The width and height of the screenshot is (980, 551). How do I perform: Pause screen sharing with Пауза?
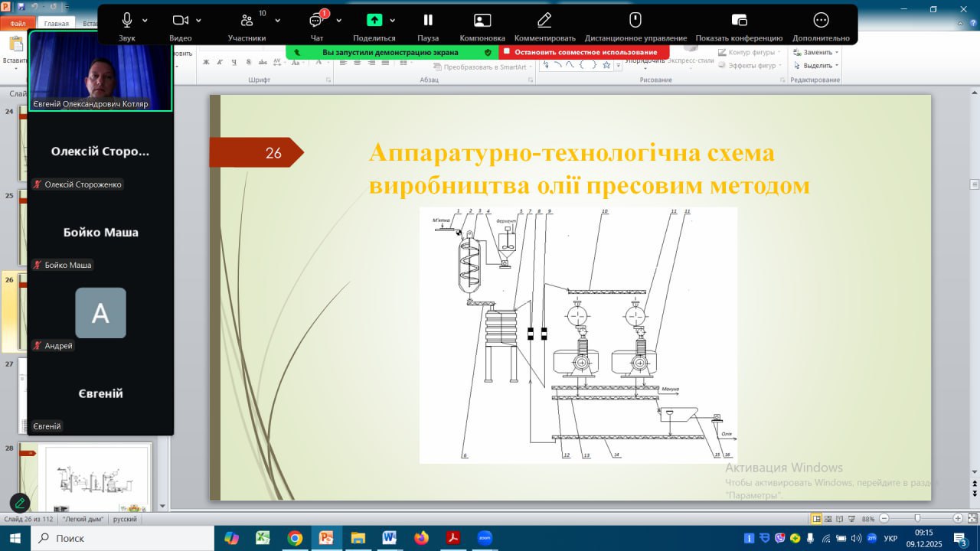428,20
